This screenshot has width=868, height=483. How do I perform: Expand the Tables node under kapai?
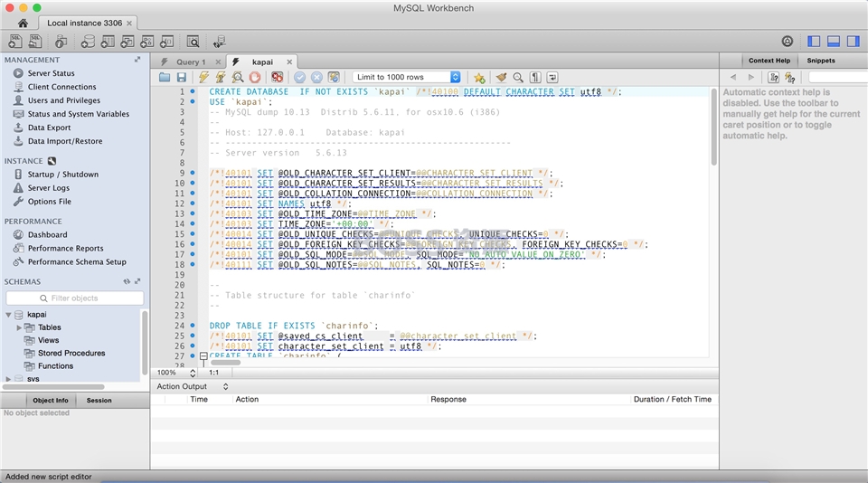click(x=19, y=327)
